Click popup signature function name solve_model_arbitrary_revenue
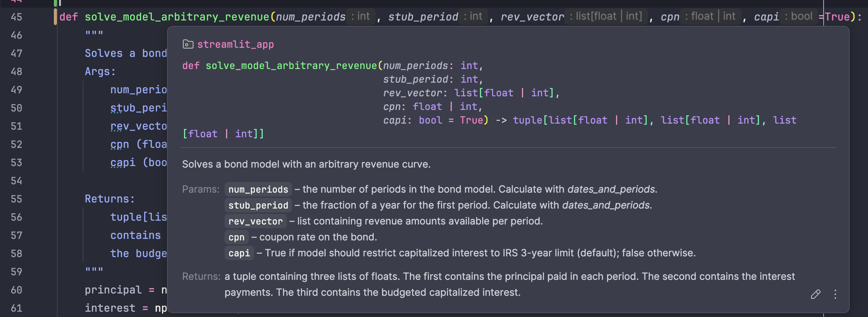 click(291, 66)
